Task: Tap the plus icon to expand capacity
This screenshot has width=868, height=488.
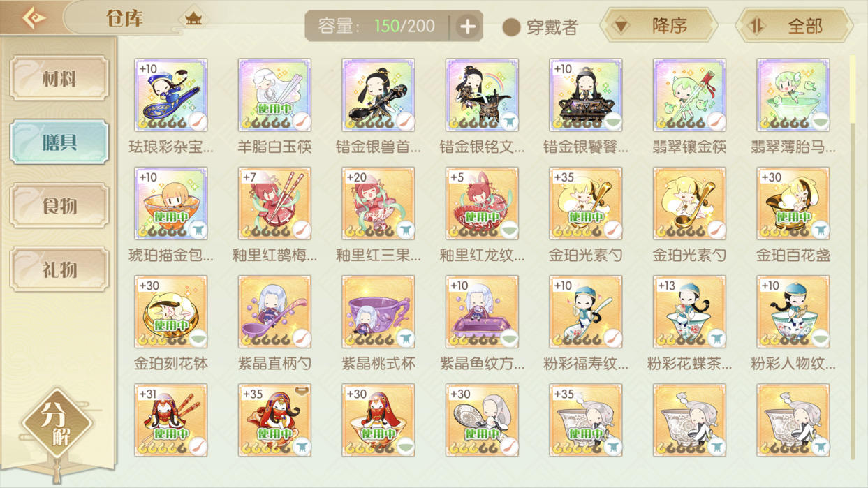Action: (x=467, y=27)
